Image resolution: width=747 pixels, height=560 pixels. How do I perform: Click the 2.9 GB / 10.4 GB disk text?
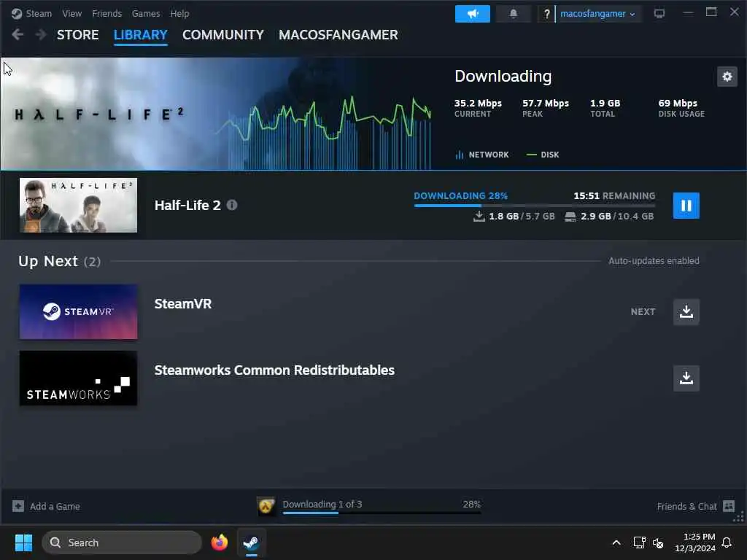[616, 216]
